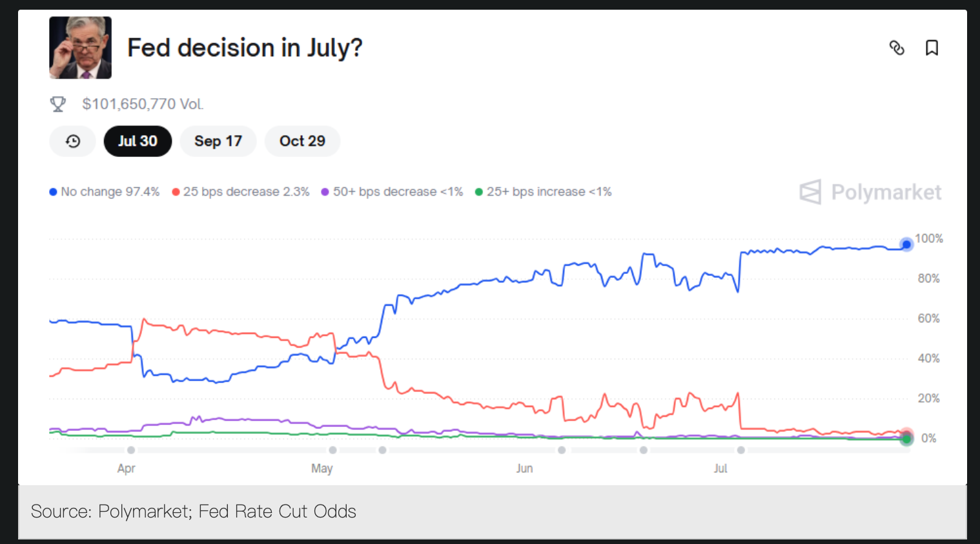Click the blue endpoint marker near 100%
This screenshot has height=544, width=980.
tap(906, 244)
